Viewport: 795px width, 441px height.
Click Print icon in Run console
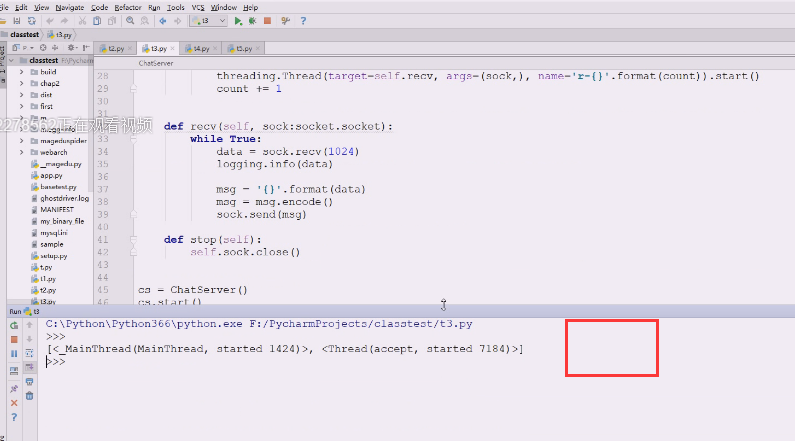tap(29, 382)
